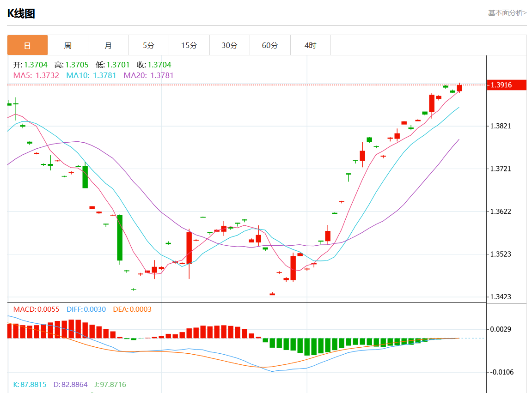Open the 基本面分析 link
Image resolution: width=532 pixels, height=393 pixels.
coord(507,13)
